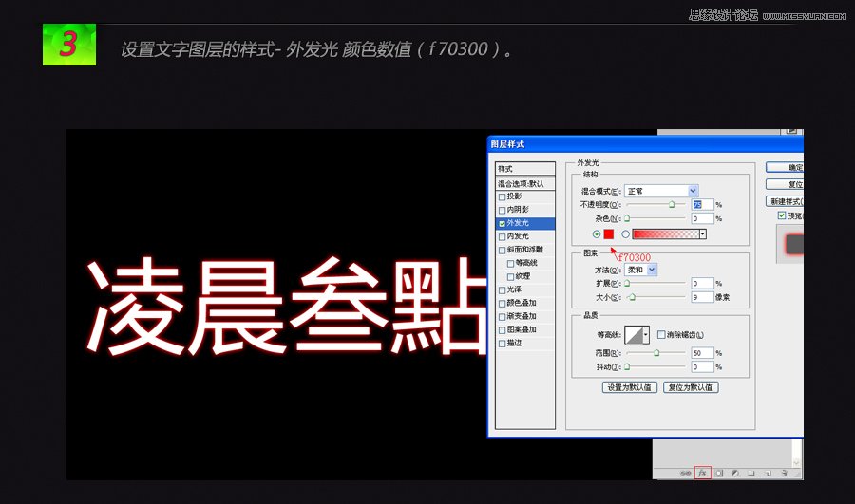855x504 pixels.
Task: Click the opacity value field showing 75
Action: coord(702,204)
